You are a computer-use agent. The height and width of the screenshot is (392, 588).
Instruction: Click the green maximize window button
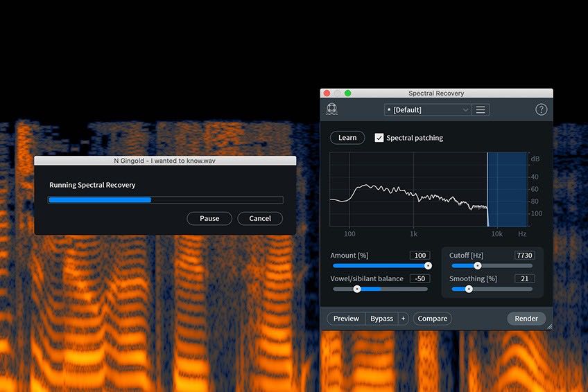point(348,93)
